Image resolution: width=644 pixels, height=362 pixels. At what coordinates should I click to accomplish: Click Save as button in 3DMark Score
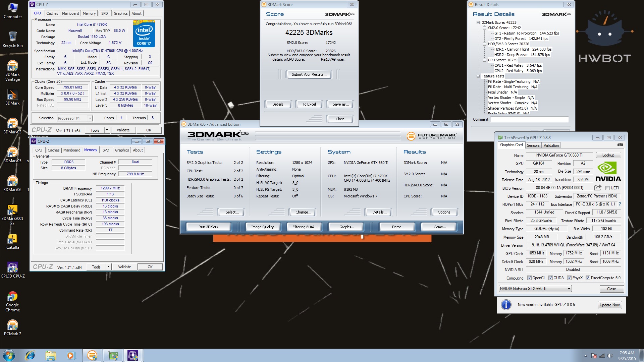[x=340, y=104]
